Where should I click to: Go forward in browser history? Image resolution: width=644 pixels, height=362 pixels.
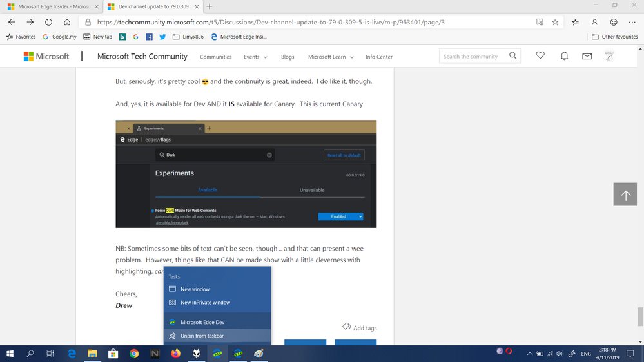click(30, 22)
